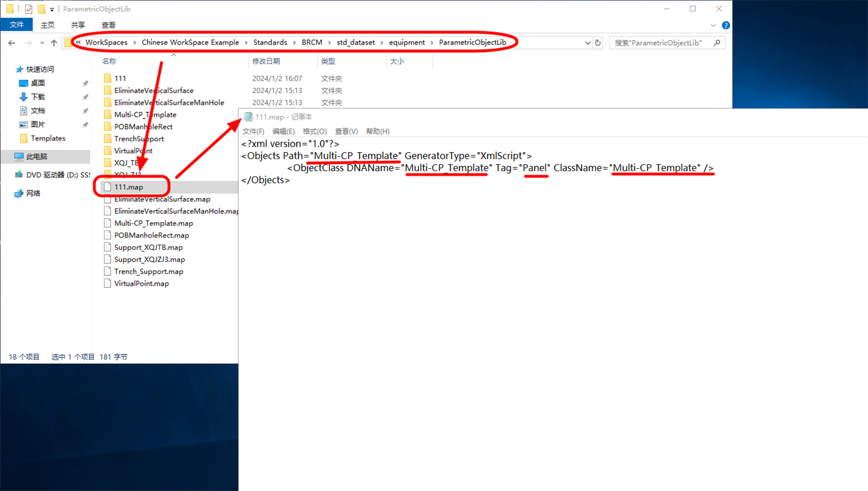Open Notepad's 格式(O) menu
This screenshot has height=491, width=868.
point(315,131)
